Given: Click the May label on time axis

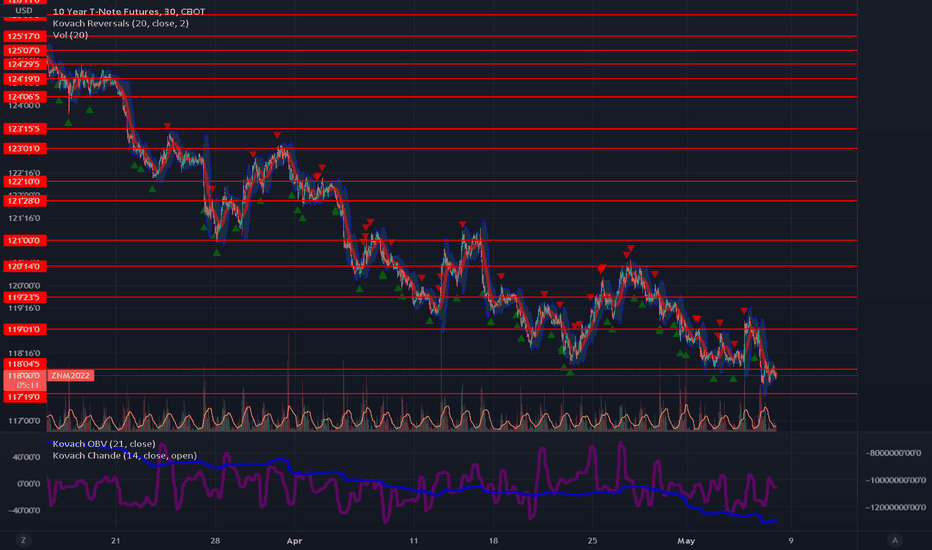Looking at the screenshot, I should [x=686, y=540].
